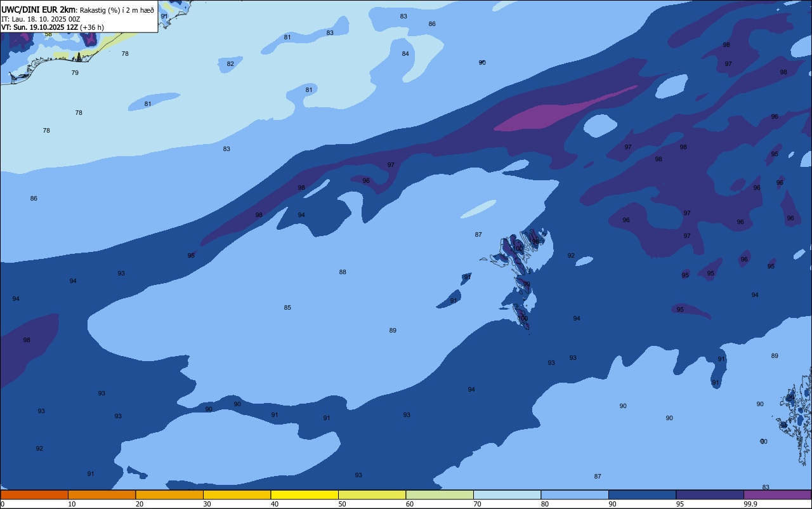812x509 pixels.
Task: Select the '84' humidity value on the map
Action: [x=405, y=53]
